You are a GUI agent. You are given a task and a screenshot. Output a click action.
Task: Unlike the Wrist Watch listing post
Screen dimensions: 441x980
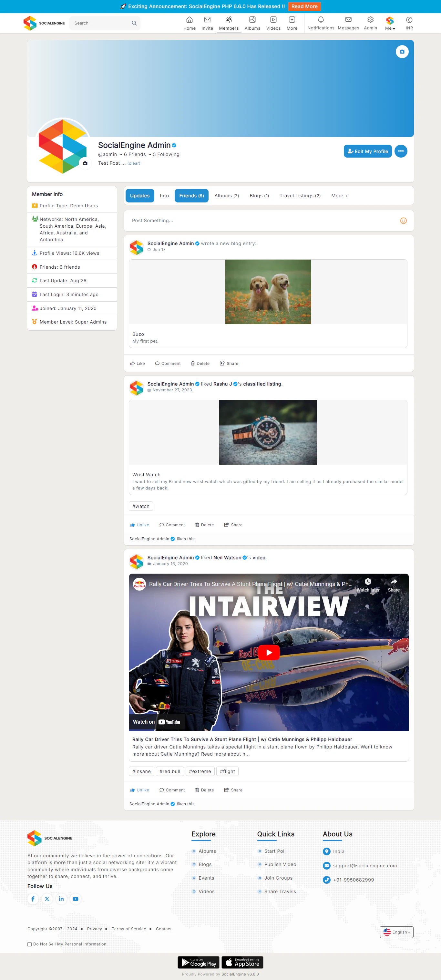coord(140,525)
